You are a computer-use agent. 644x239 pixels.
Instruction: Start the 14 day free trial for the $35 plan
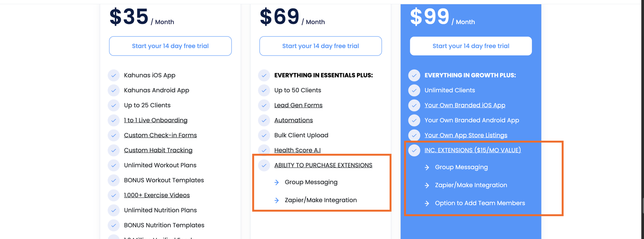coord(170,46)
